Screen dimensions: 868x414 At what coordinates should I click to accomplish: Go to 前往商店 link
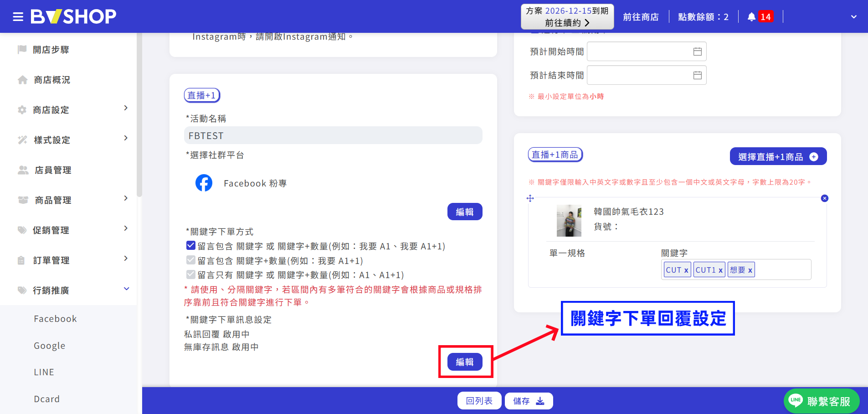pyautogui.click(x=641, y=17)
